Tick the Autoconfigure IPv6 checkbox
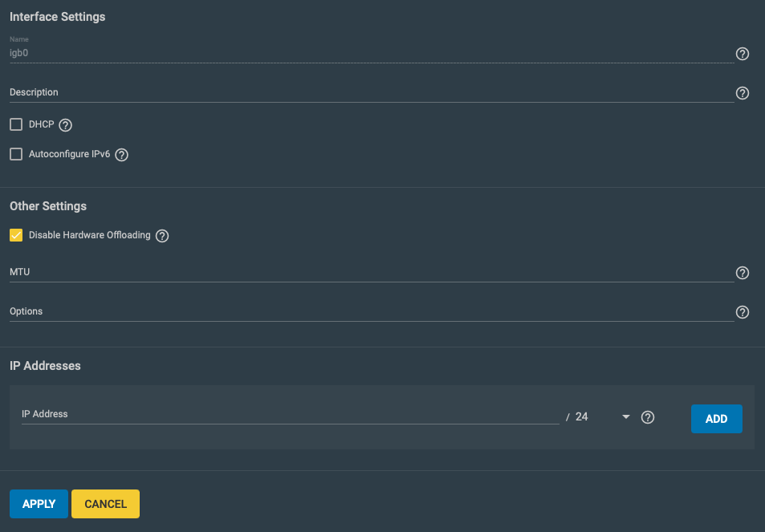The width and height of the screenshot is (765, 532). (16, 155)
